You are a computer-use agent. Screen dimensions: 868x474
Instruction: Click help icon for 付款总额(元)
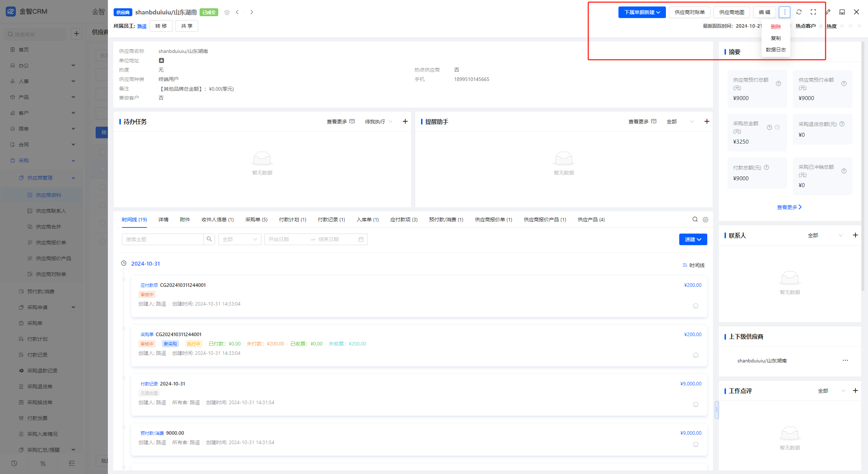click(766, 168)
